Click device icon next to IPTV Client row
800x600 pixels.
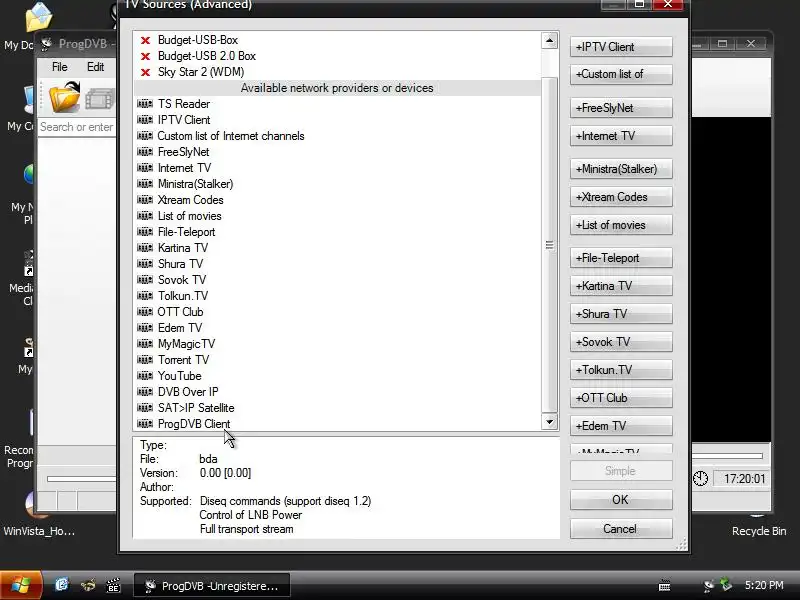click(145, 120)
